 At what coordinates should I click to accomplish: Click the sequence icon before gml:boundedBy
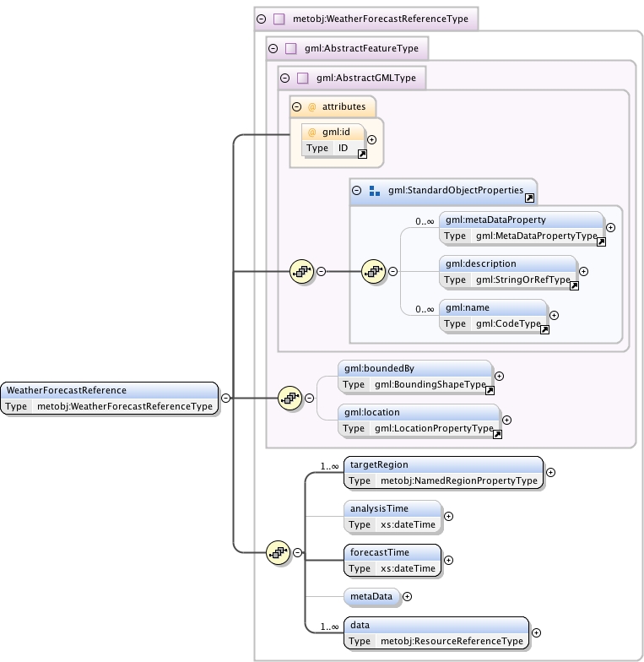coord(290,398)
